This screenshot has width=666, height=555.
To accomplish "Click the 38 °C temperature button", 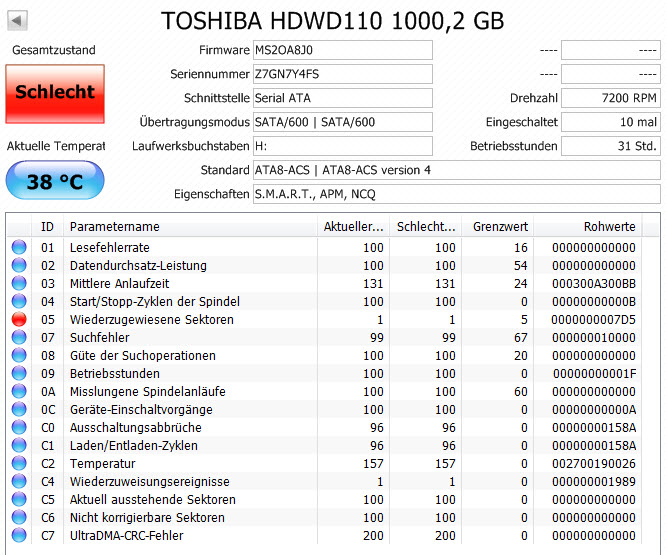I will pyautogui.click(x=55, y=180).
